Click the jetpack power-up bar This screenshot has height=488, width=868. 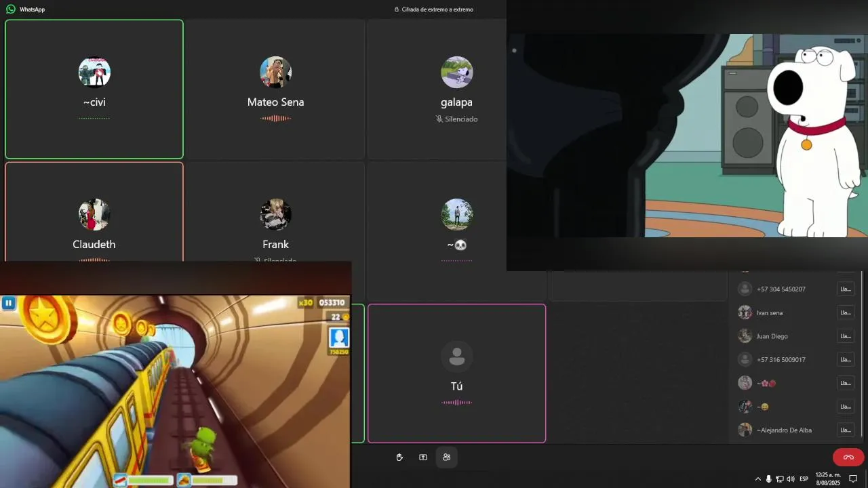(144, 480)
